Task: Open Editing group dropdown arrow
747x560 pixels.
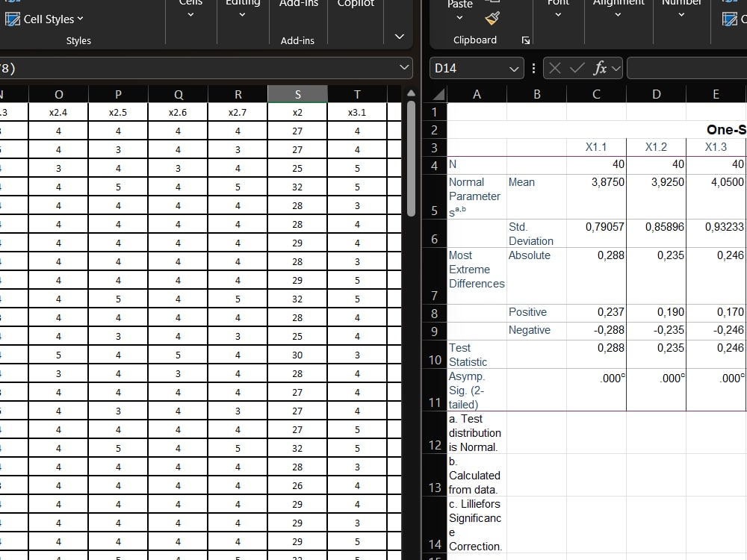Action: click(242, 15)
